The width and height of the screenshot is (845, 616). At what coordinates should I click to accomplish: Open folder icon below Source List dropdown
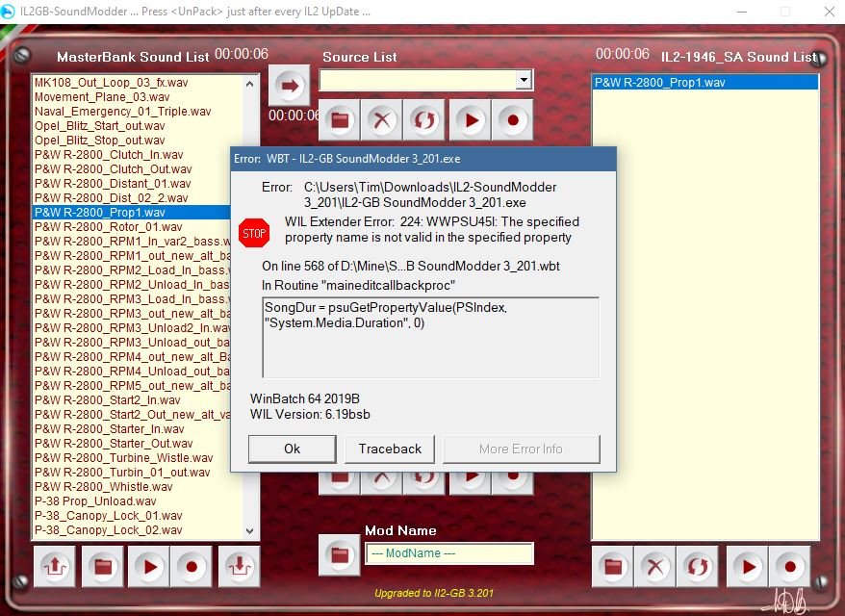click(x=340, y=119)
